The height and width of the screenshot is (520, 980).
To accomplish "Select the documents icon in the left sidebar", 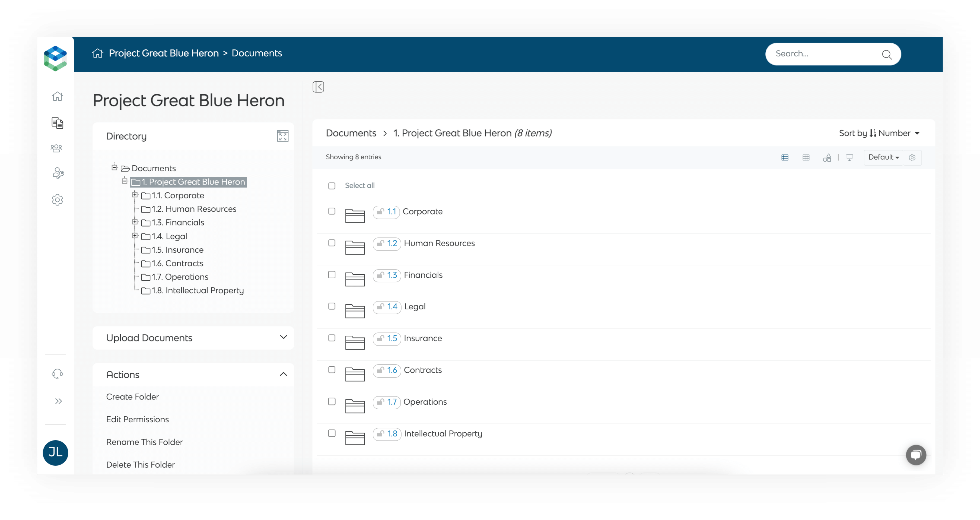I will (57, 123).
